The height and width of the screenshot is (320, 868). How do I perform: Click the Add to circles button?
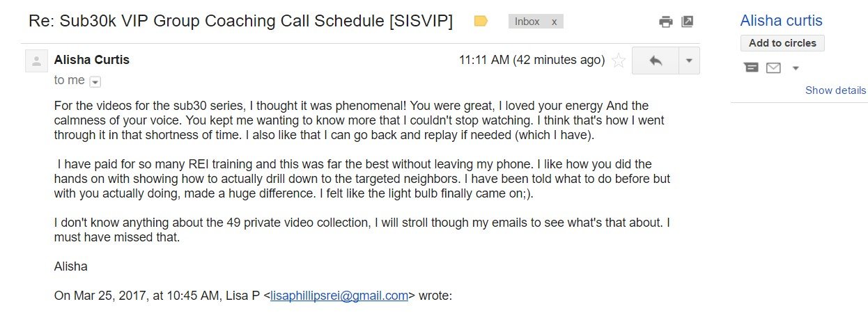[782, 43]
